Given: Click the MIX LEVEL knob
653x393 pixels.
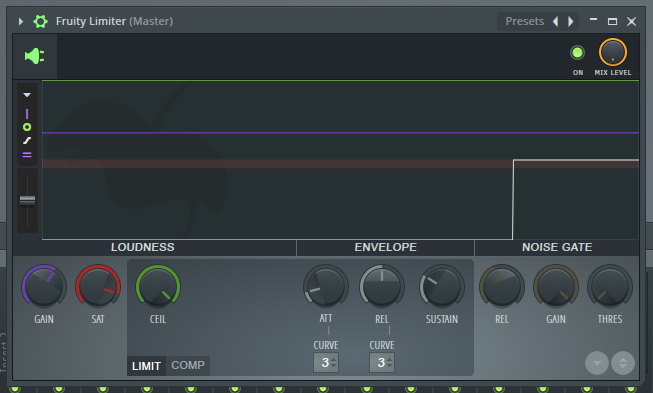Looking at the screenshot, I should point(613,52).
